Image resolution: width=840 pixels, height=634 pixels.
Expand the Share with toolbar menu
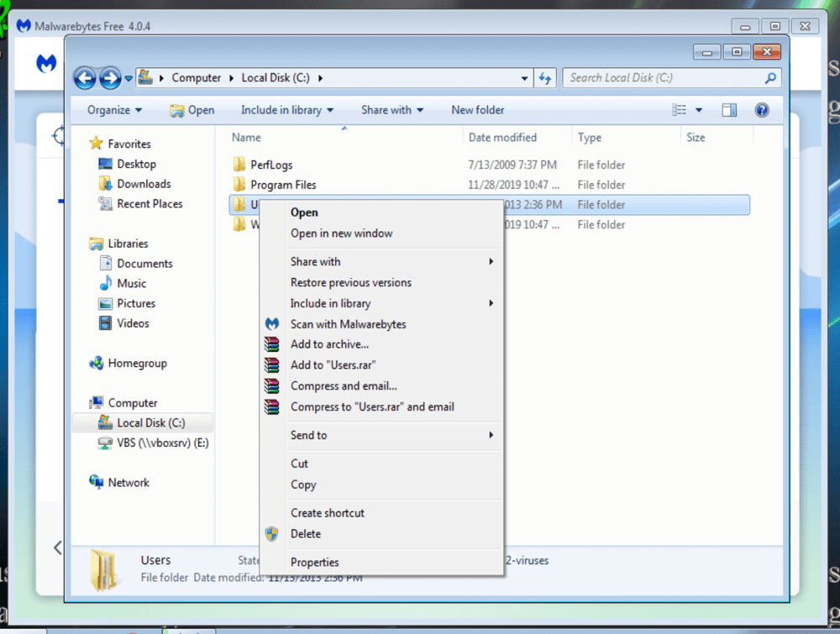coord(392,110)
